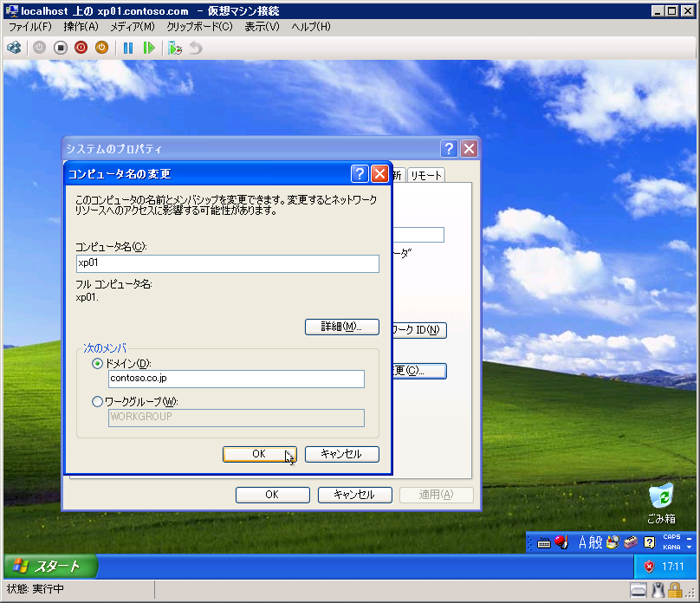Close the コンピュータ名の変更 dialog
The width and height of the screenshot is (700, 603).
click(x=380, y=173)
